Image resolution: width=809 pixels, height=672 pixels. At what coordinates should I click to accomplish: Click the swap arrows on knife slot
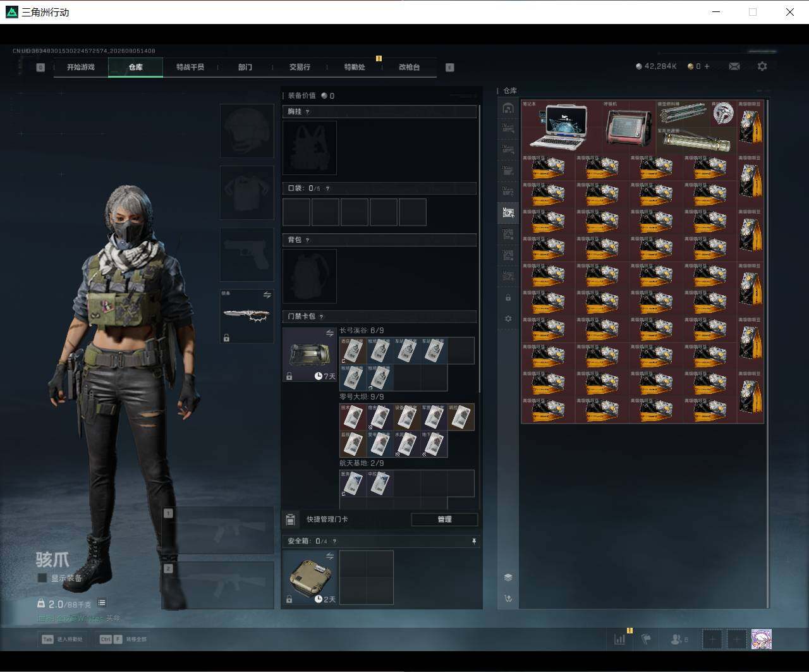coord(267,295)
